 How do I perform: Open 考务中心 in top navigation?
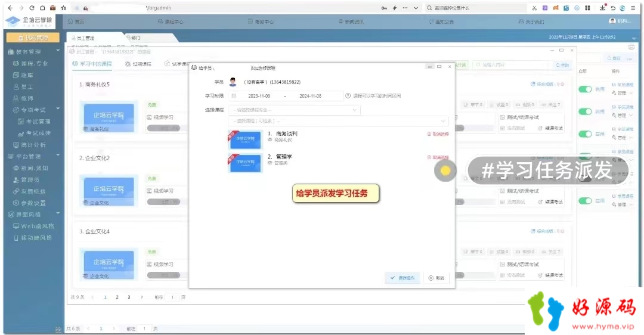261,21
